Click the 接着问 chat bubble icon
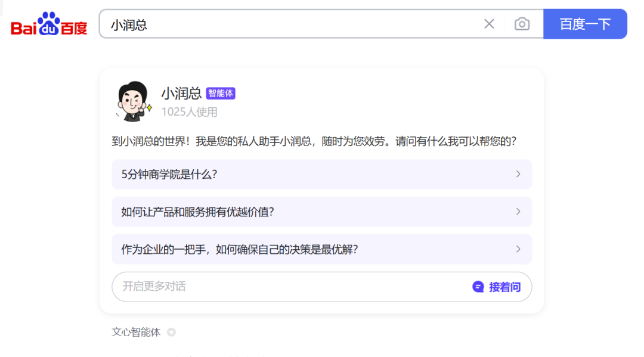The image size is (644, 357). 478,287
